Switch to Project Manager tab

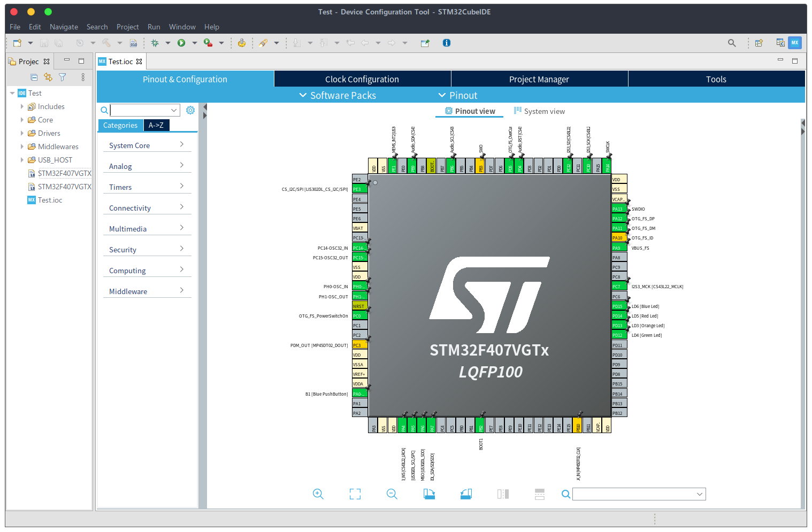click(539, 79)
